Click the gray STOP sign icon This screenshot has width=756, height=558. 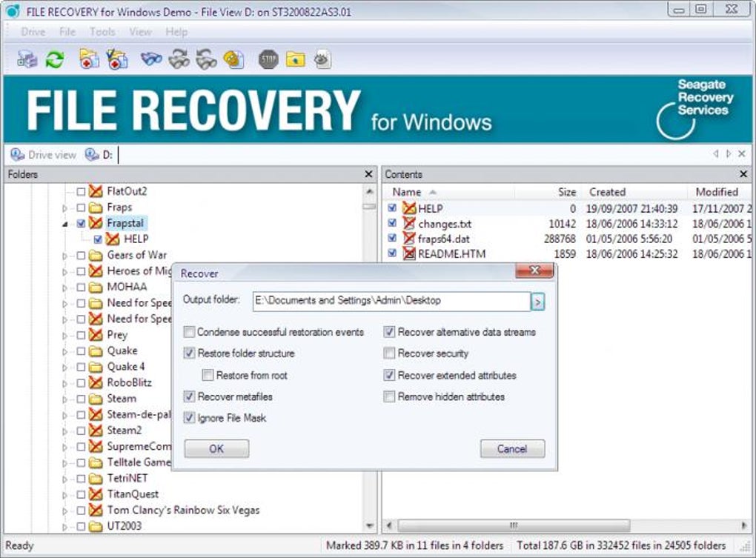tap(268, 60)
